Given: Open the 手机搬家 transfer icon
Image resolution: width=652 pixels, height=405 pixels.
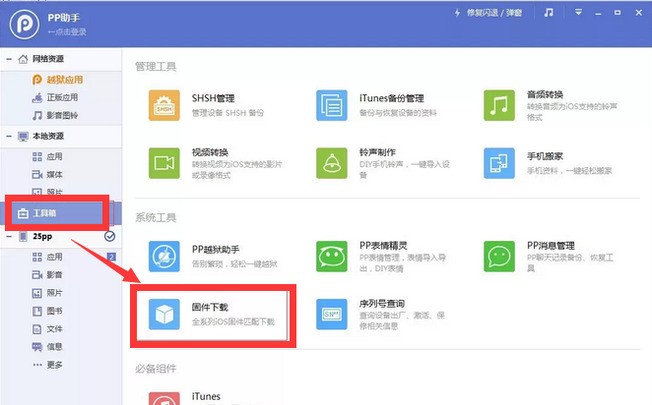Looking at the screenshot, I should (x=499, y=163).
